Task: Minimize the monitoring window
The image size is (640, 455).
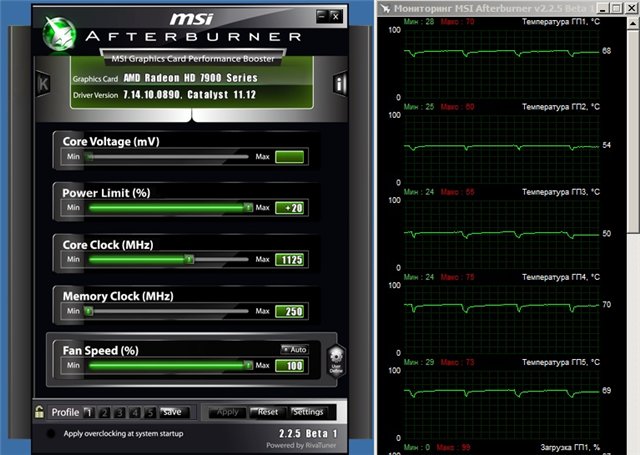Action: (604, 8)
